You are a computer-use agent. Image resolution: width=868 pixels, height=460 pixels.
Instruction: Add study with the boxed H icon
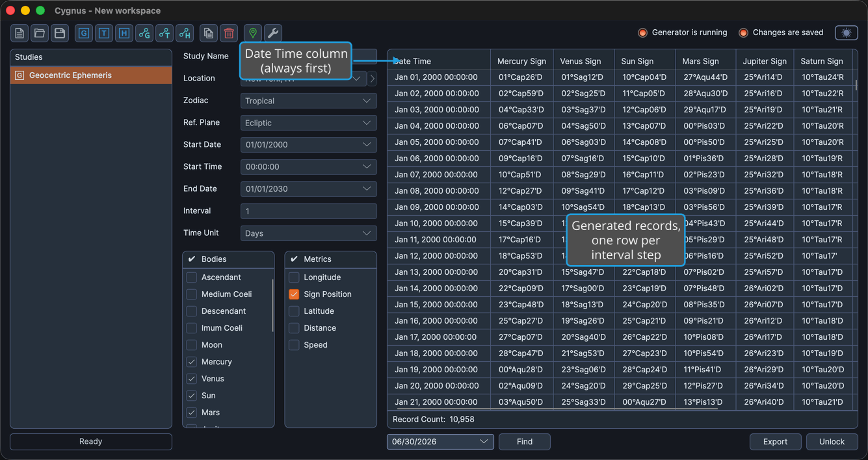(124, 33)
